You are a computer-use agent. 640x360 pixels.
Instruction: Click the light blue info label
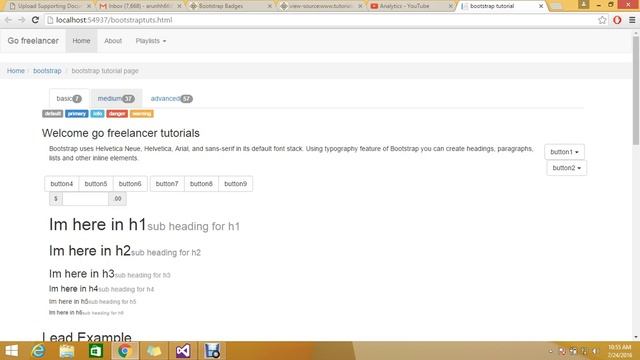[x=97, y=113]
